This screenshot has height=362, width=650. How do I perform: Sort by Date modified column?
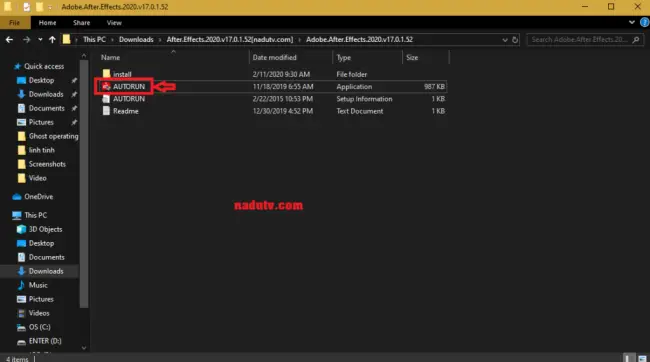click(x=274, y=58)
